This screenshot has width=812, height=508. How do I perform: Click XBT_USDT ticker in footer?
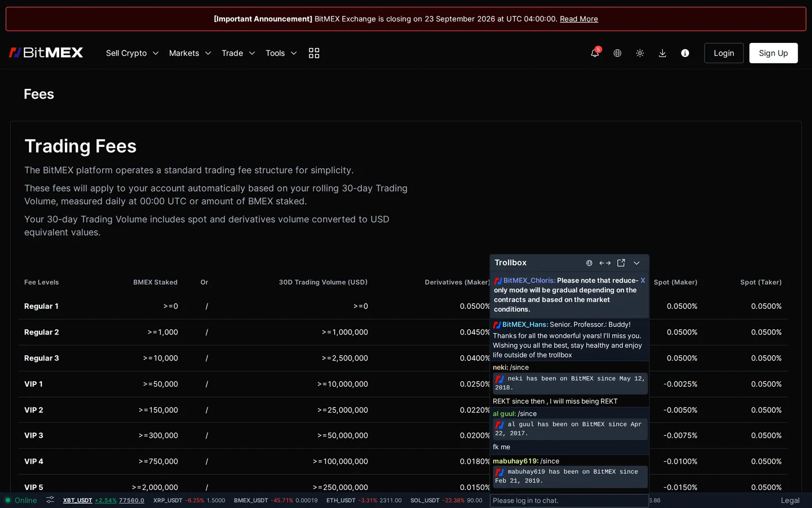[x=104, y=500]
